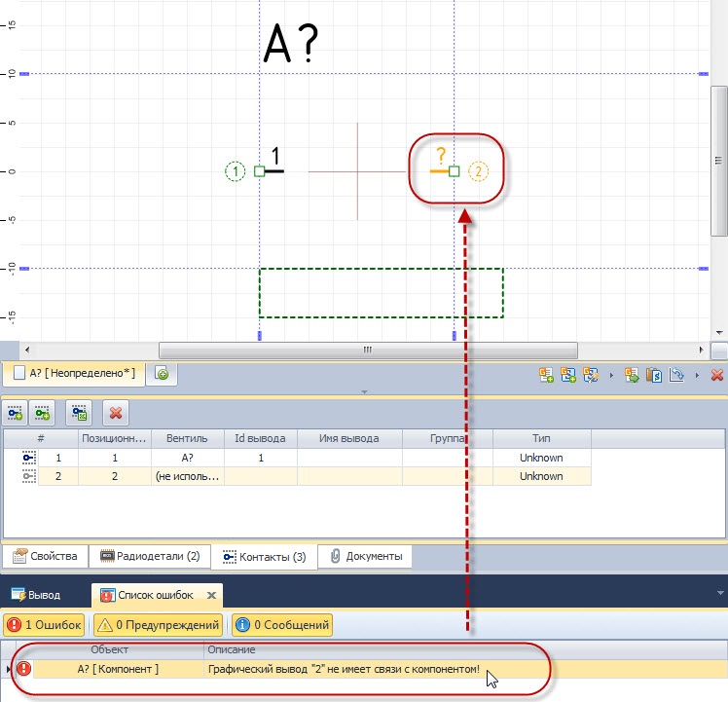Click the red X at right of tab bar
The image size is (728, 702).
coord(717,374)
